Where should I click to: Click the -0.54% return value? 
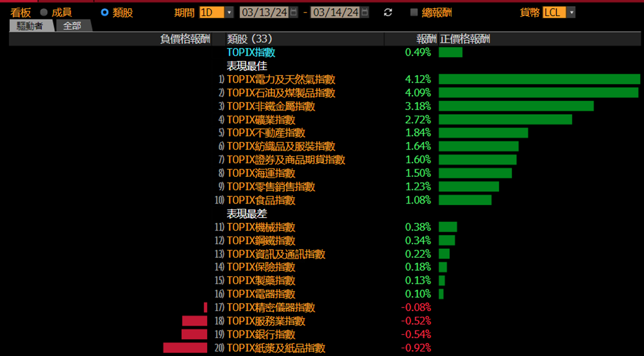(416, 334)
